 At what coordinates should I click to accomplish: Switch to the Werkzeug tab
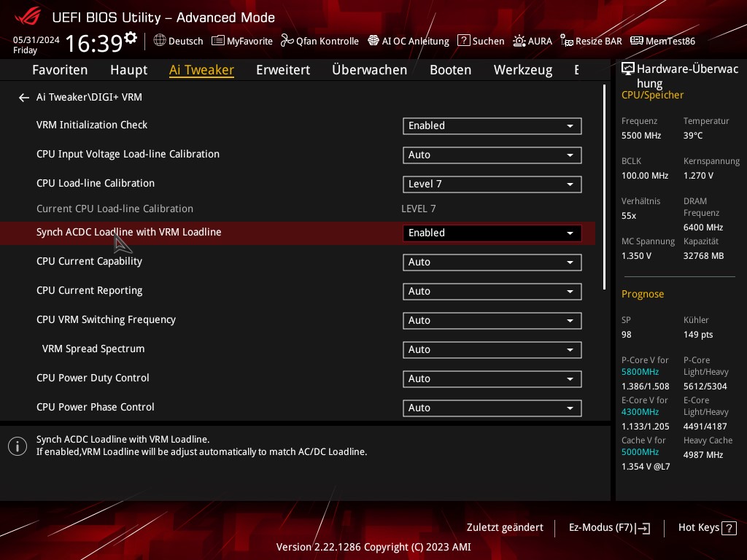click(x=523, y=70)
